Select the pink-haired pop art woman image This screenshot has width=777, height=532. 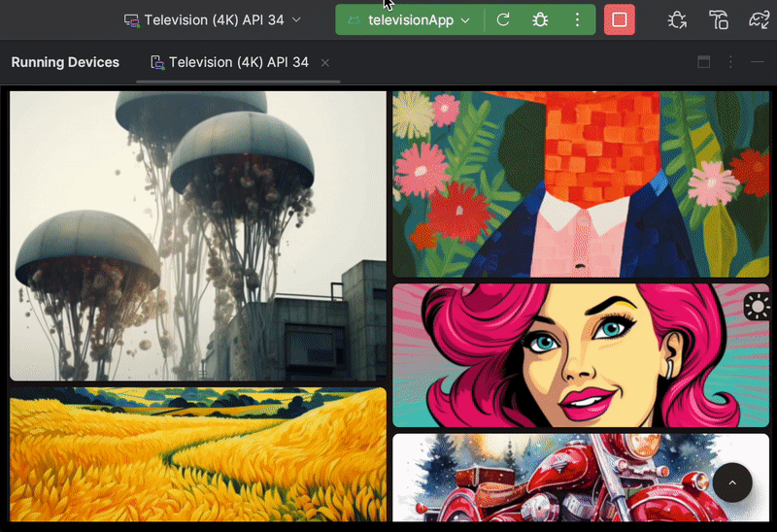581,355
